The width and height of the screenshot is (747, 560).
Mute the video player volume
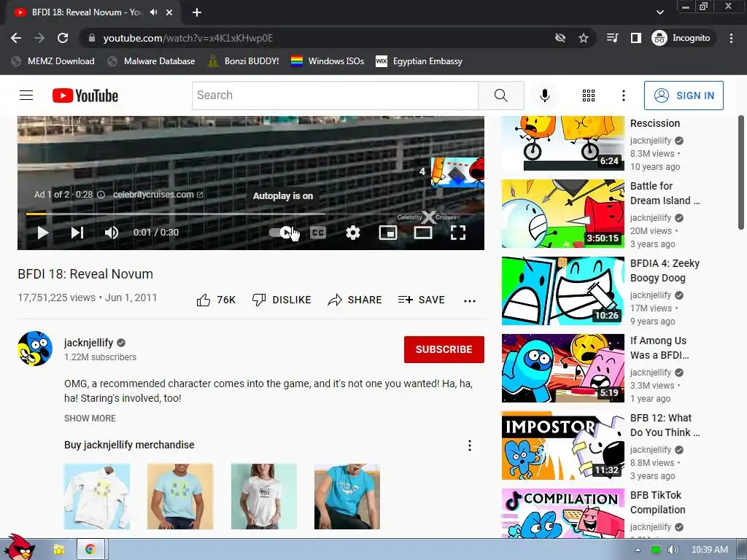(112, 233)
